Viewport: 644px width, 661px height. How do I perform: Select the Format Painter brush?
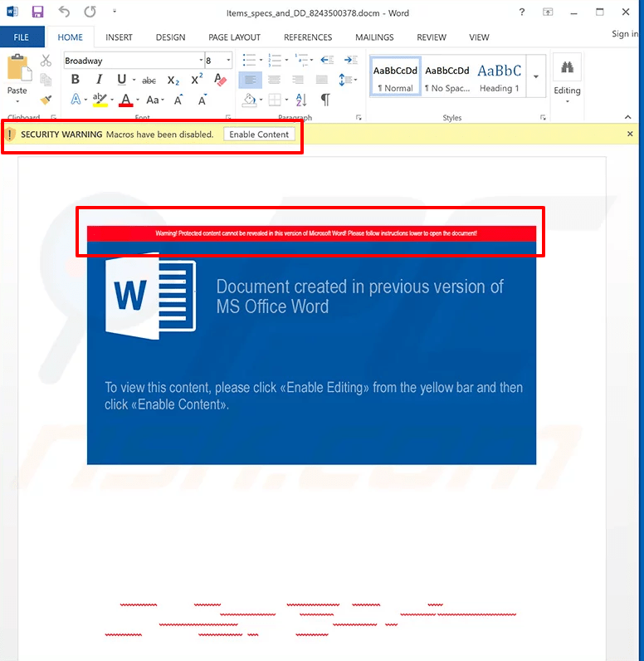(x=46, y=100)
